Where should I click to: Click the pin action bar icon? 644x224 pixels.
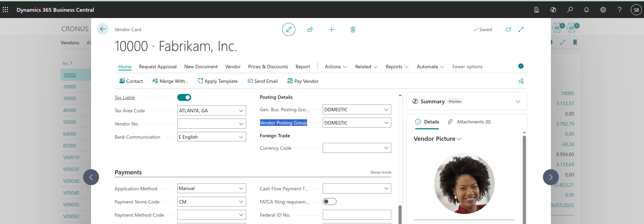[x=521, y=81]
